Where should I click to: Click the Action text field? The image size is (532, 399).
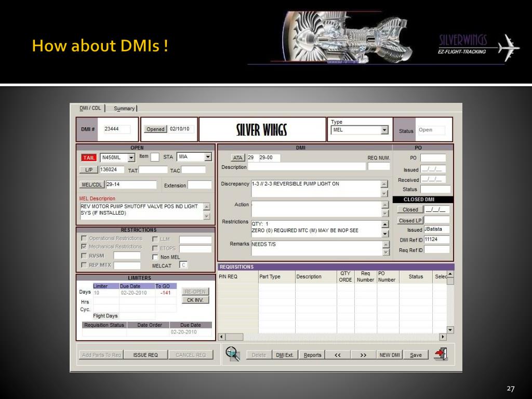click(316, 209)
